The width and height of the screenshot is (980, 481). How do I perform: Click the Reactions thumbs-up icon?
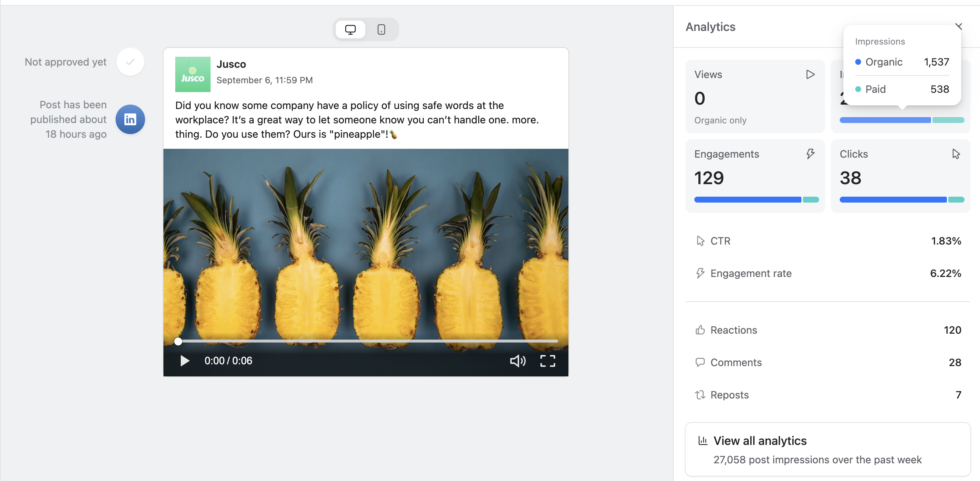tap(700, 330)
